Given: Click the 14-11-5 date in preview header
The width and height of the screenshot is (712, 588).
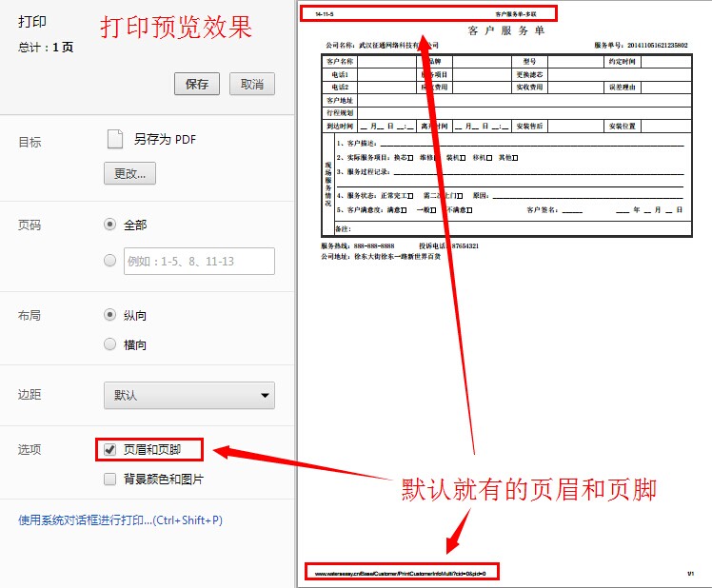Looking at the screenshot, I should click(311, 14).
